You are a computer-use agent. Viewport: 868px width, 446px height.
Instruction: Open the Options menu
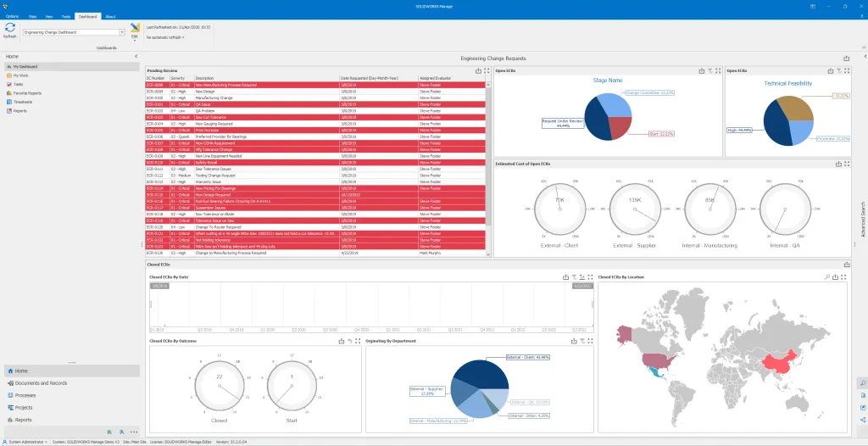point(12,17)
